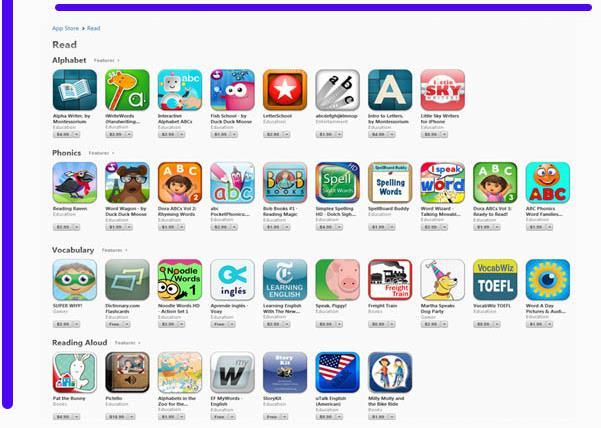
Task: Open the LetterSchool red star app icon
Action: [285, 90]
